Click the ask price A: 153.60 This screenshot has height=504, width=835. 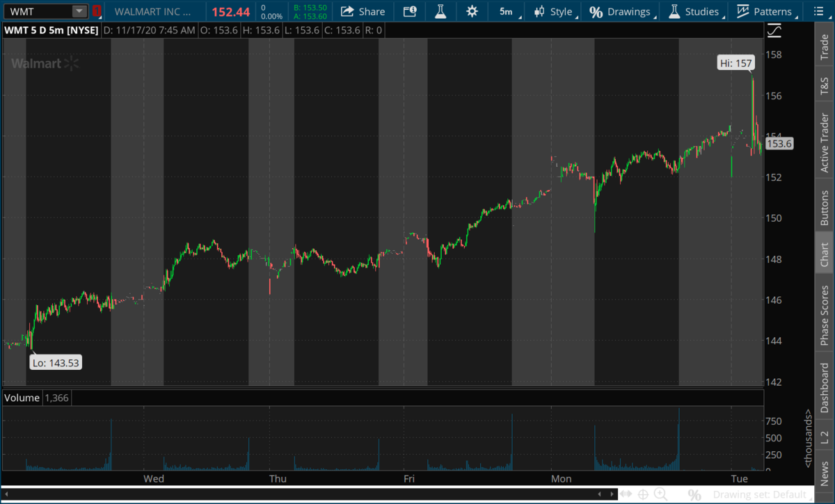point(310,16)
